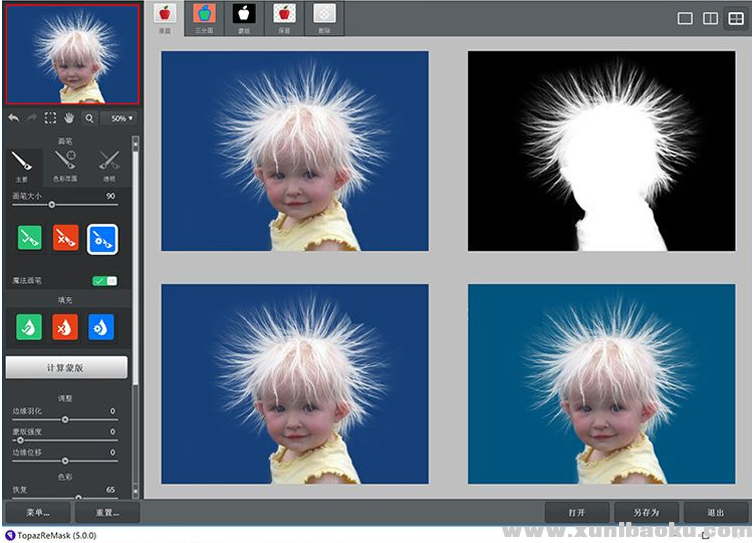This screenshot has width=755, height=543.
Task: Select the hand pan tool
Action: [70, 118]
